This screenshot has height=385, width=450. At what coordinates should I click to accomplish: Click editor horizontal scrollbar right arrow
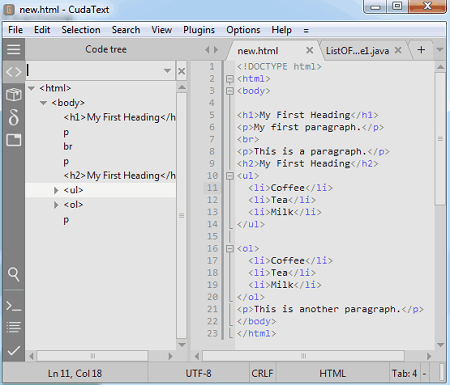429,356
